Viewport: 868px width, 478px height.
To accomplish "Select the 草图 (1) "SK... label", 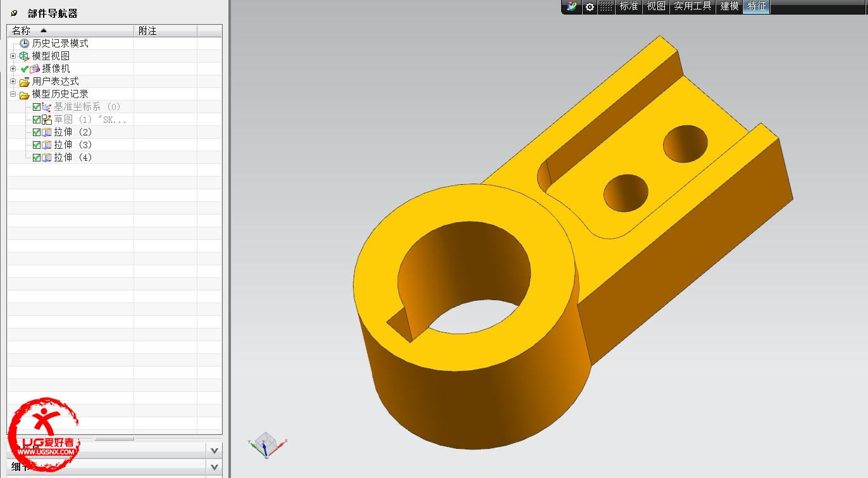I will click(x=90, y=119).
